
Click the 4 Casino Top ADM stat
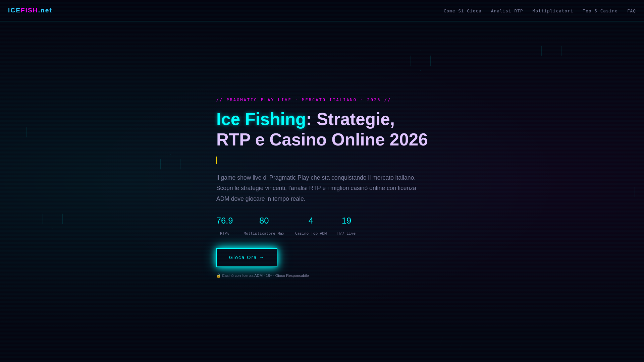point(311,226)
